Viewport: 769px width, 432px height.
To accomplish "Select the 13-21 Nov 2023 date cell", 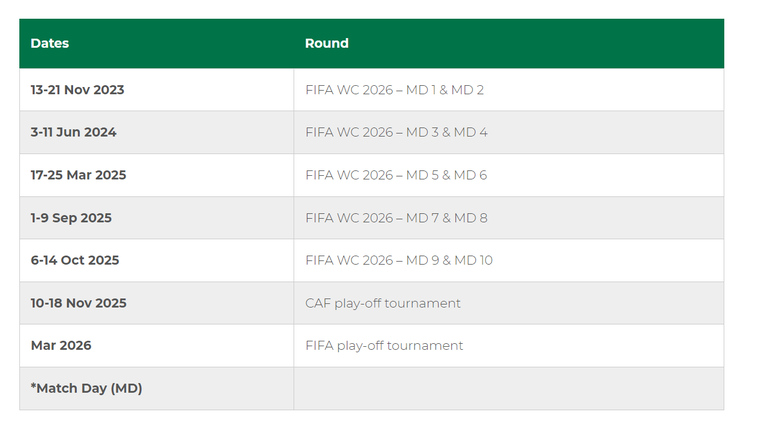I will click(78, 90).
